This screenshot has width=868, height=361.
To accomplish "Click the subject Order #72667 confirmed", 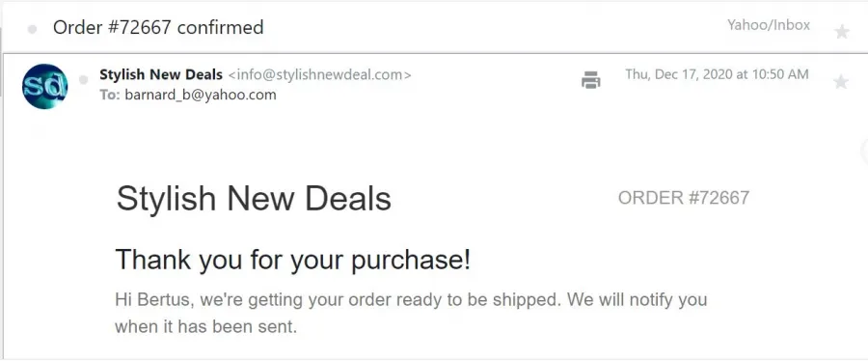I will (158, 27).
